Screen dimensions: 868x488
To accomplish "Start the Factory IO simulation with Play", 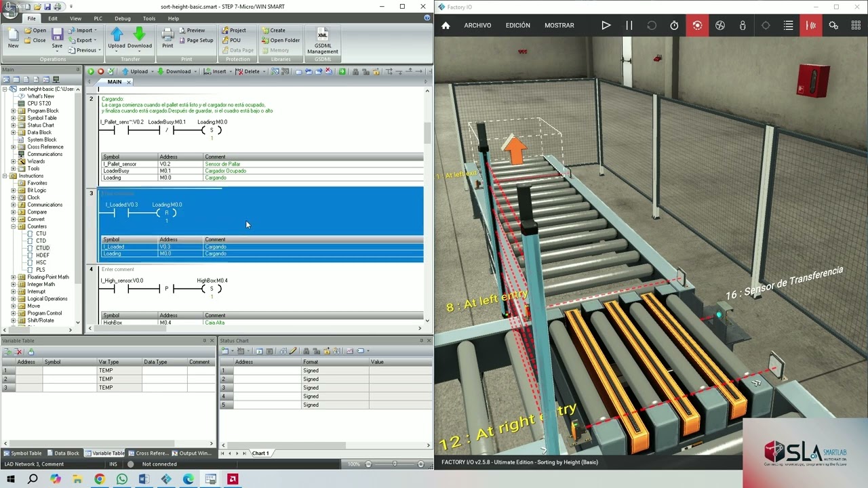I will (606, 26).
